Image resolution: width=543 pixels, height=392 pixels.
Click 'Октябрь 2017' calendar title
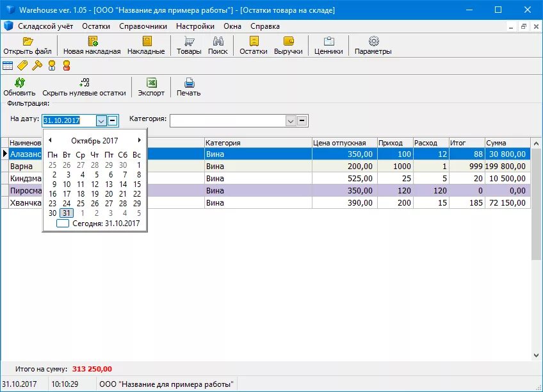click(95, 140)
